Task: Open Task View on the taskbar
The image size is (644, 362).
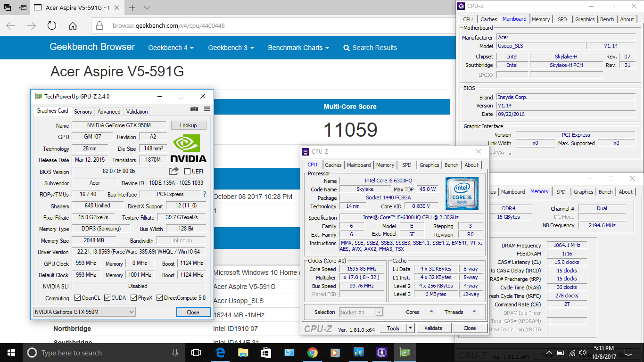Action: 196,353
